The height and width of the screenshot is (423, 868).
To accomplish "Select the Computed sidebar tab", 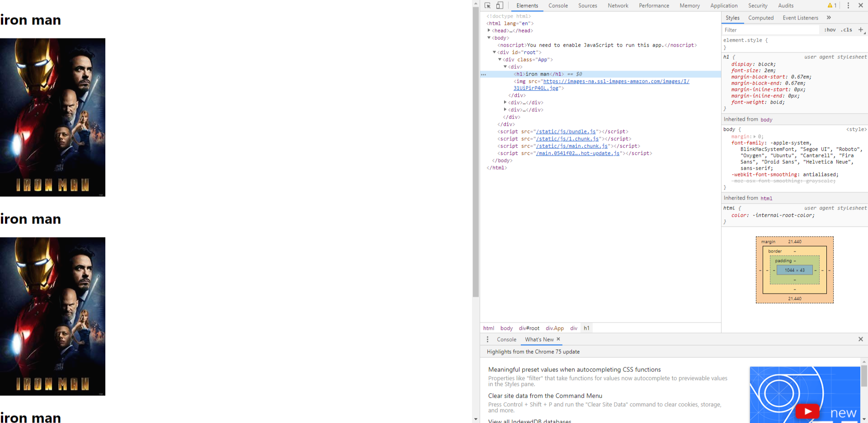I will pos(761,18).
